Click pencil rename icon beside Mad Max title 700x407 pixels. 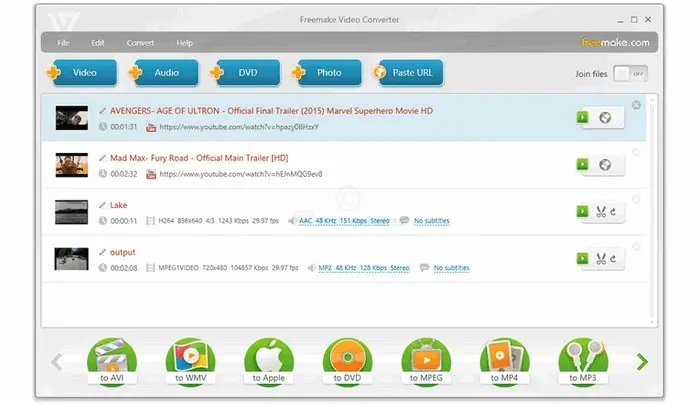(x=102, y=158)
